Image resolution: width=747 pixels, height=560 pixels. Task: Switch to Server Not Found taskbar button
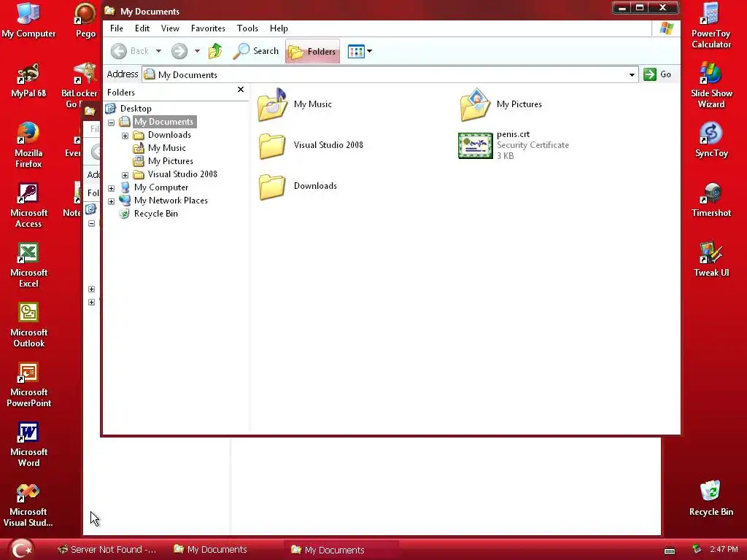(107, 550)
